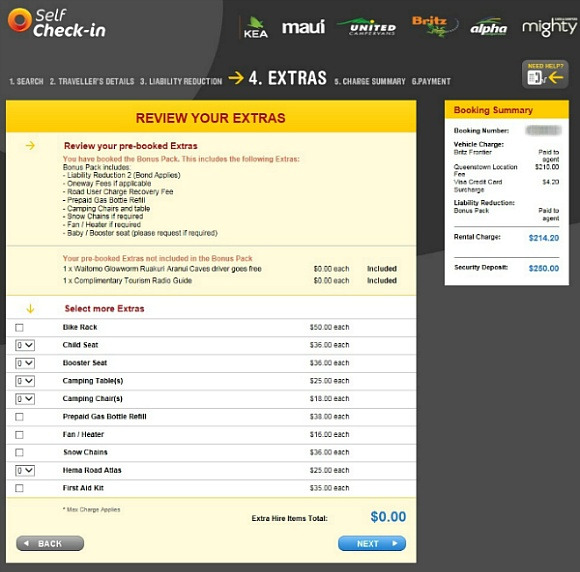Expand the Camping Table(s) quantity dropdown
580x572 pixels.
pos(25,381)
